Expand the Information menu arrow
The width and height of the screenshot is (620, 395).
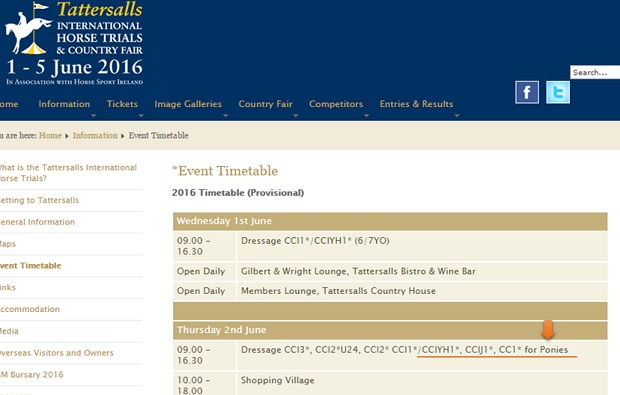94,115
